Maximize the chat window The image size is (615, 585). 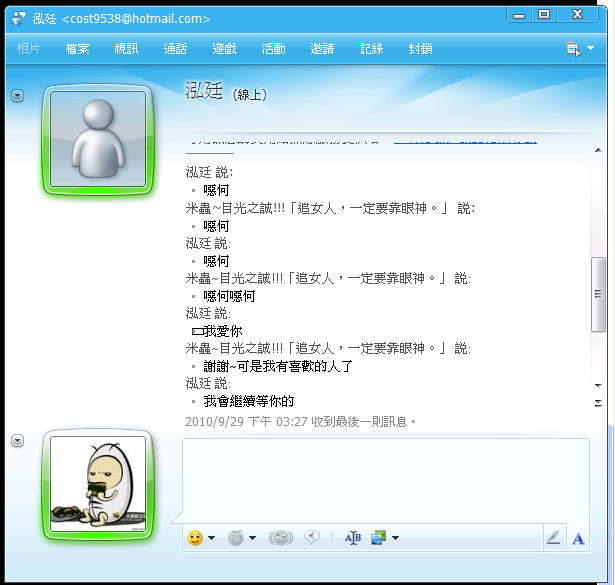544,15
